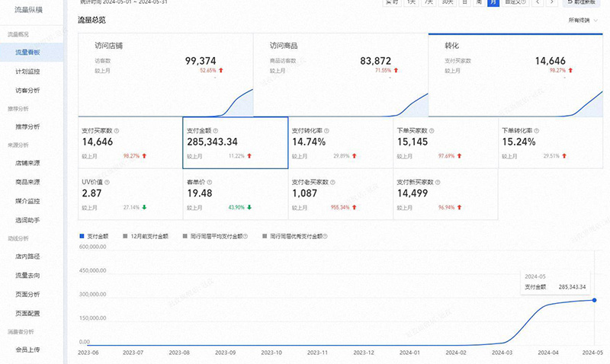
Task: Click the 2024-05 data point on chart
Action: tap(595, 300)
